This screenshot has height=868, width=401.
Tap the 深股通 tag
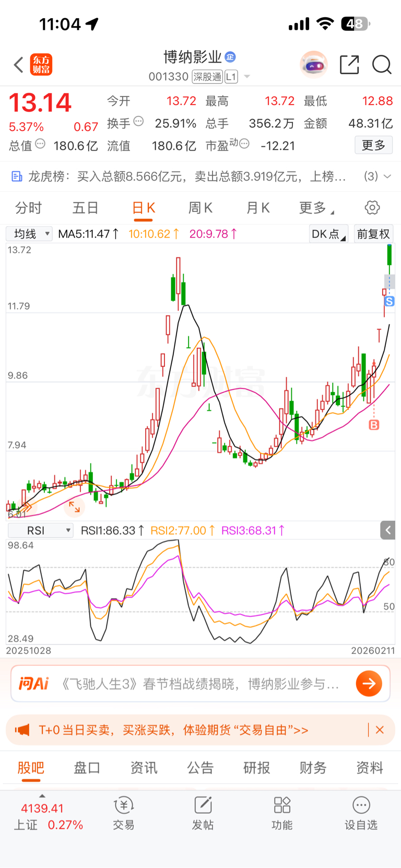point(207,77)
